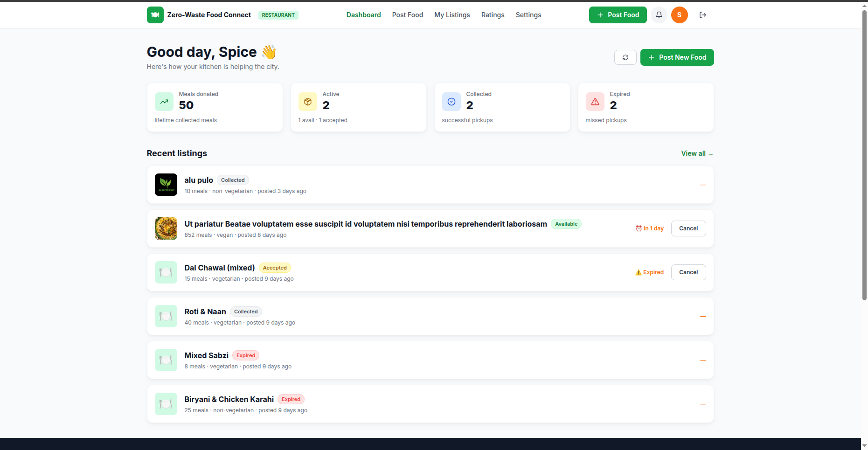Screen dimensions: 868x450
Task: Open the orange S user avatar
Action: (680, 15)
